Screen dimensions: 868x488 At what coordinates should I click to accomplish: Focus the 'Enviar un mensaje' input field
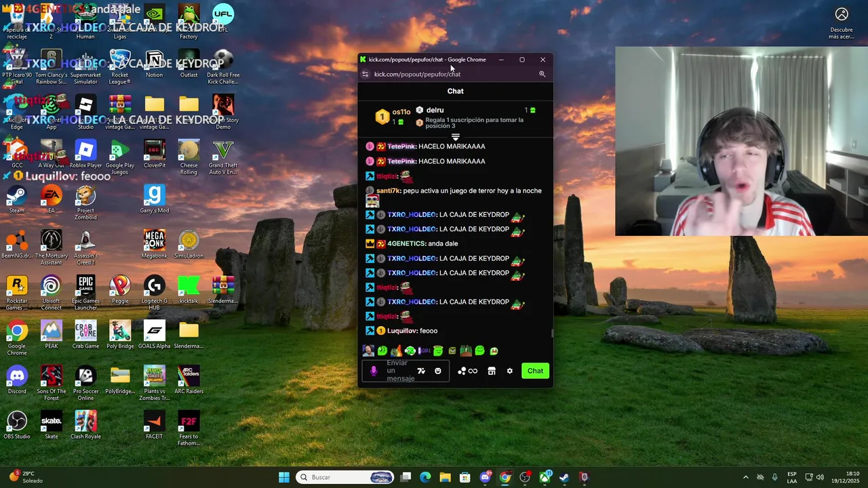tap(406, 371)
